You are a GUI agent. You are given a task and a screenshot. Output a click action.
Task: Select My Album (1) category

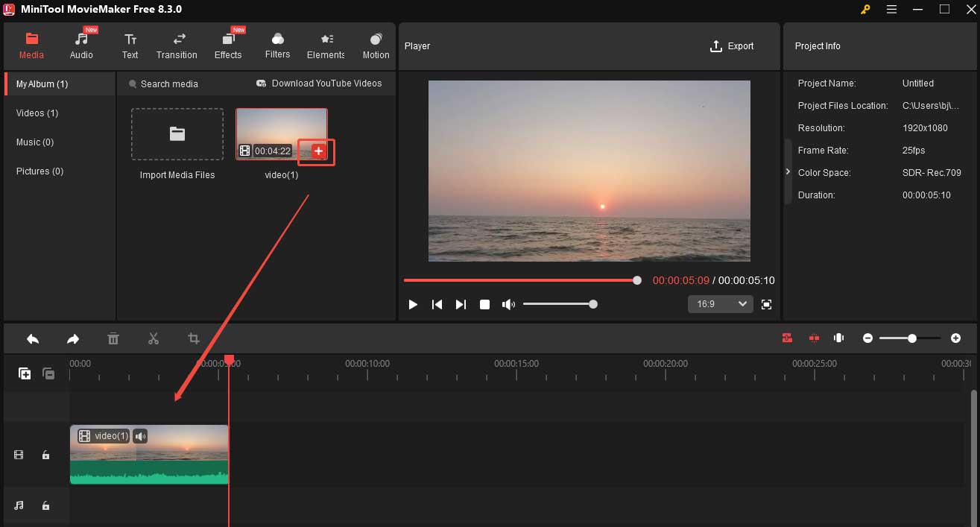tap(60, 83)
